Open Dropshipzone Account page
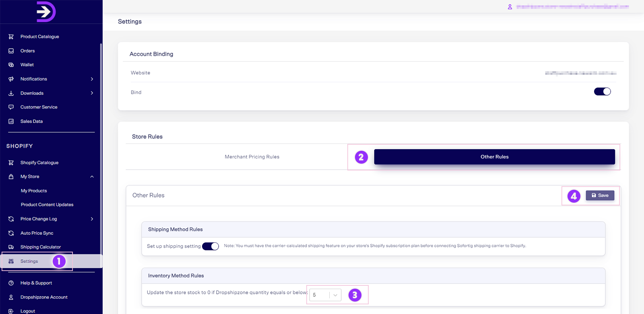This screenshot has height=314, width=644. click(x=44, y=297)
